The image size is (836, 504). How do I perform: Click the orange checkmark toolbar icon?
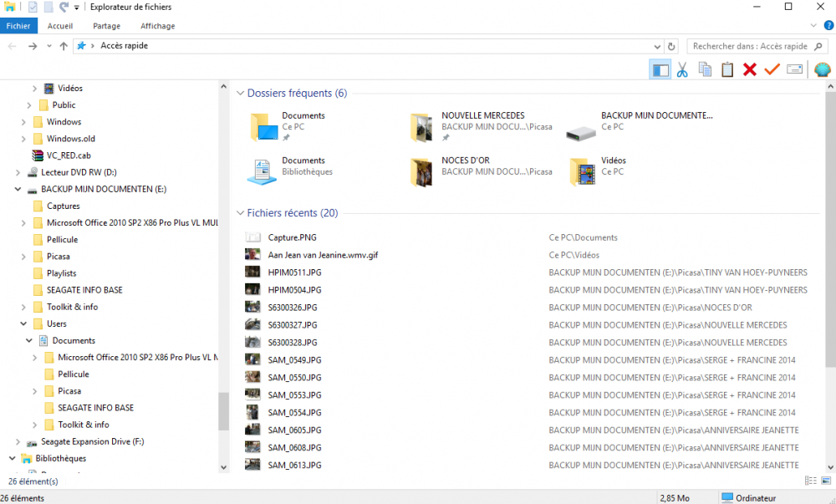point(771,69)
